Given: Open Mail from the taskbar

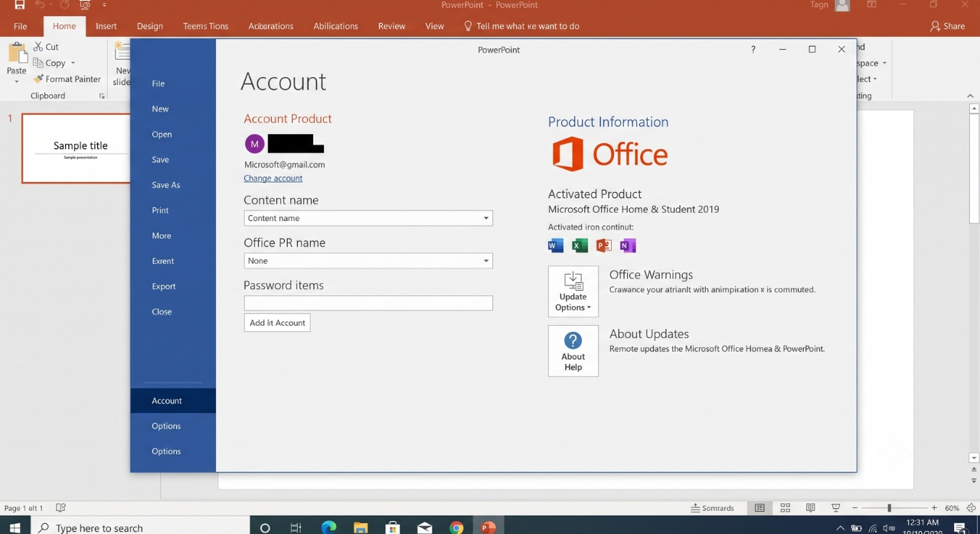Looking at the screenshot, I should (424, 527).
